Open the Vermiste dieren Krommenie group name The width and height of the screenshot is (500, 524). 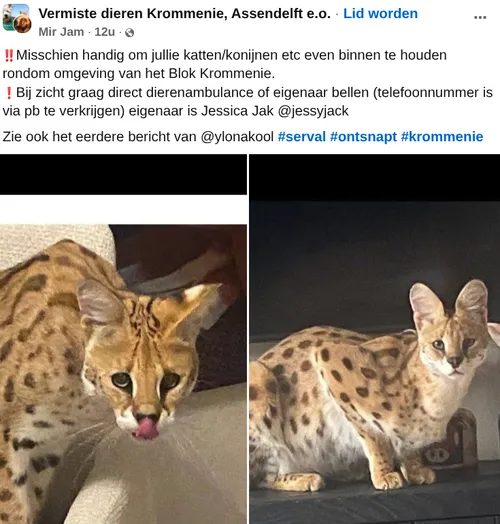[184, 14]
